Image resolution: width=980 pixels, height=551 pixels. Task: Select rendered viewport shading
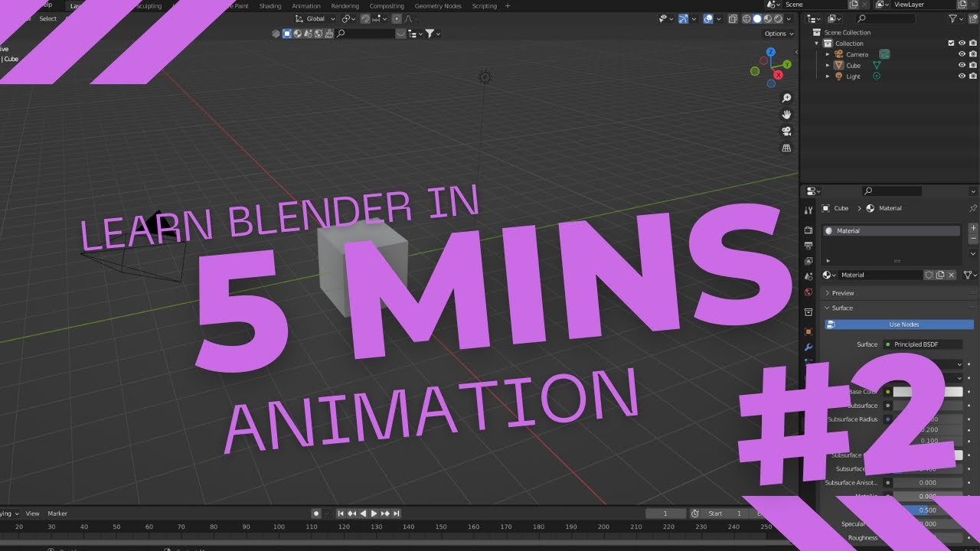(779, 18)
